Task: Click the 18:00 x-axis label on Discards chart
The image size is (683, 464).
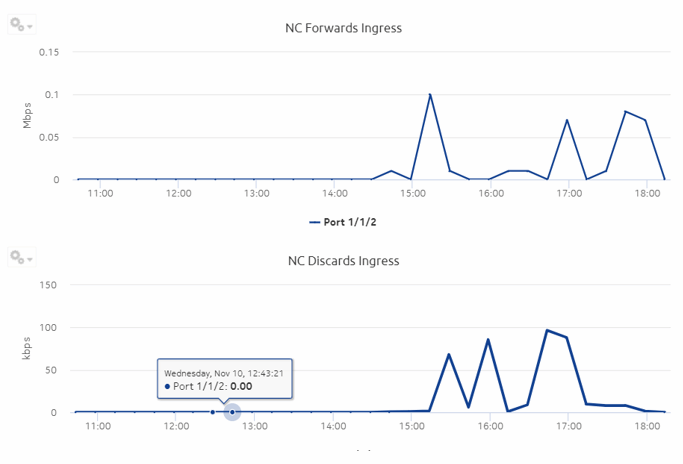Action: [646, 426]
